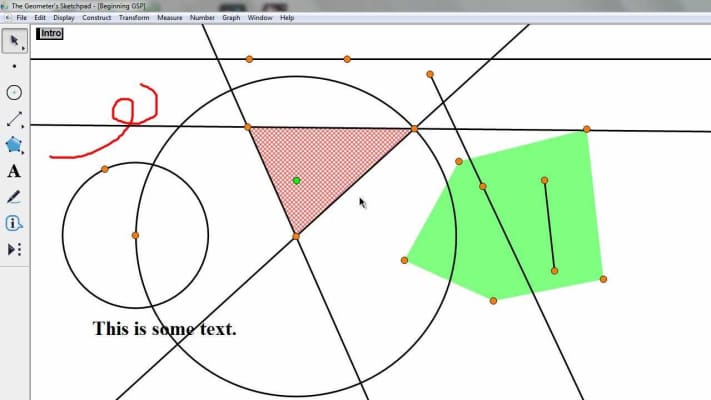Activate the Polygon tool
The image size is (711, 400).
[14, 145]
